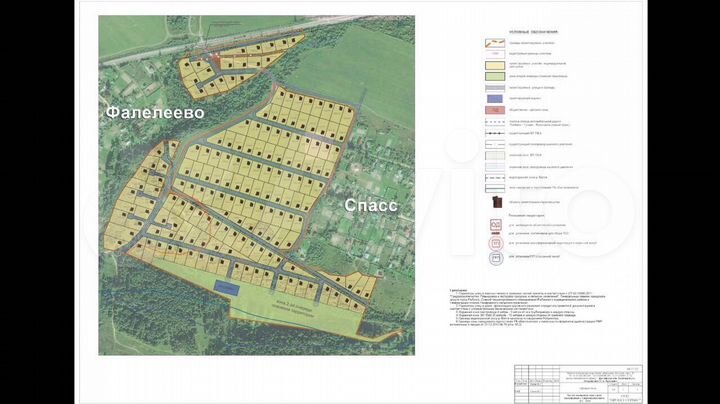The image size is (720, 404).
Task: Click the blue-gray legend swatch
Action: 494,98
